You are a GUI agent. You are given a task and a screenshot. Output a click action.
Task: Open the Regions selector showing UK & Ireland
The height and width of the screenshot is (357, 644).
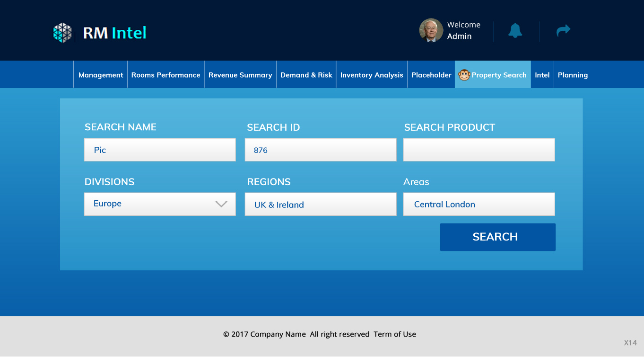[x=320, y=204]
